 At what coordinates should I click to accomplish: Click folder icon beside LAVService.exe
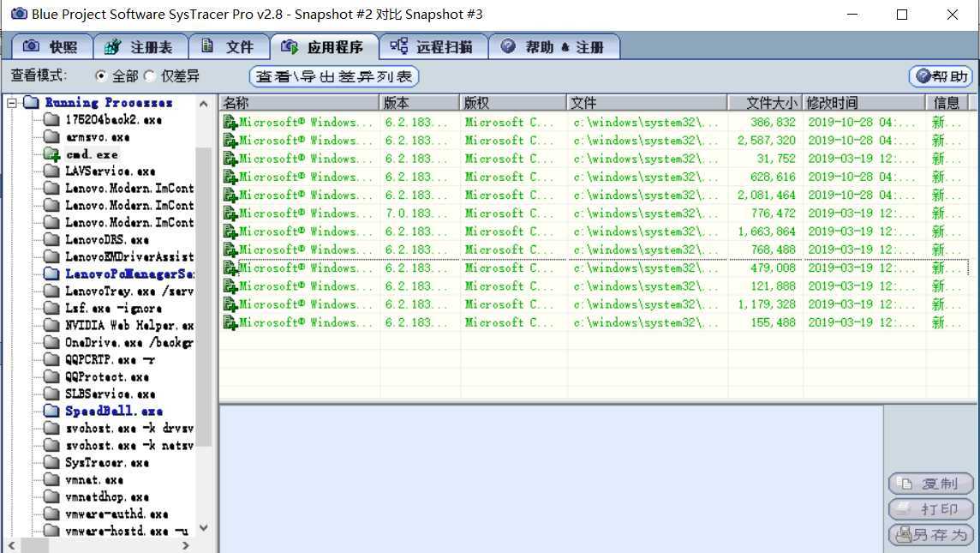pos(52,171)
